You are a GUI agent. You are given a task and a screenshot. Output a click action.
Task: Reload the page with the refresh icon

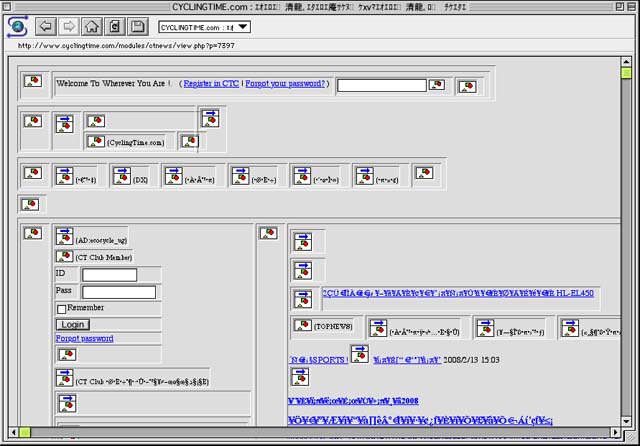point(115,27)
